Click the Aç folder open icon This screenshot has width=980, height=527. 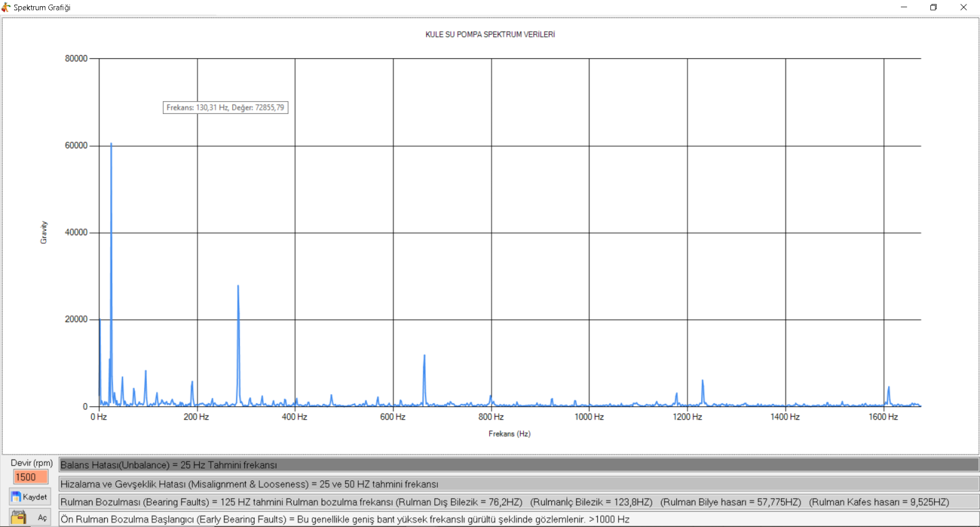18,518
